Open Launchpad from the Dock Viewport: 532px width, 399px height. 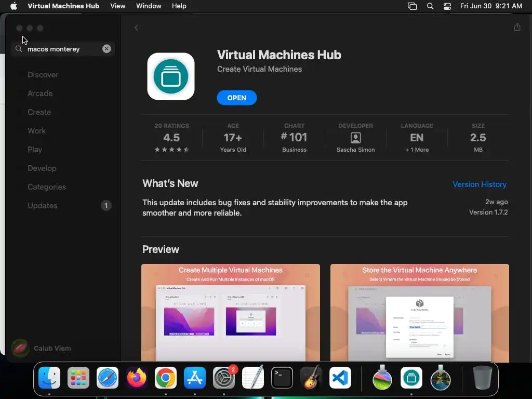[78, 378]
